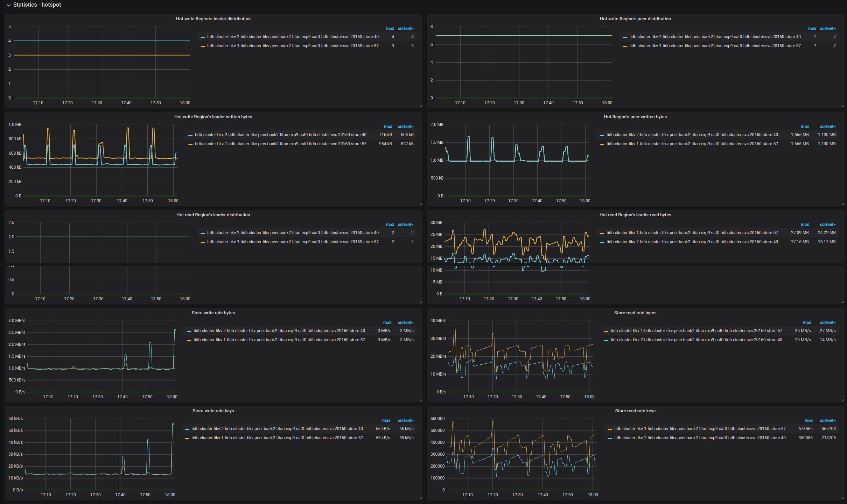The height and width of the screenshot is (504, 847).
Task: Sort Hot read Region's leader read bytes by max
Action: click(x=804, y=225)
